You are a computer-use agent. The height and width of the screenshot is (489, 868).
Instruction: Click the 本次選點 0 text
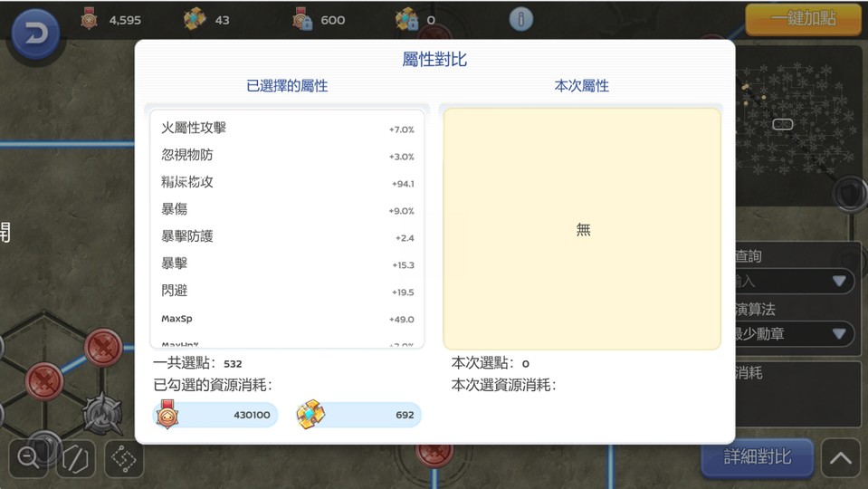(491, 363)
